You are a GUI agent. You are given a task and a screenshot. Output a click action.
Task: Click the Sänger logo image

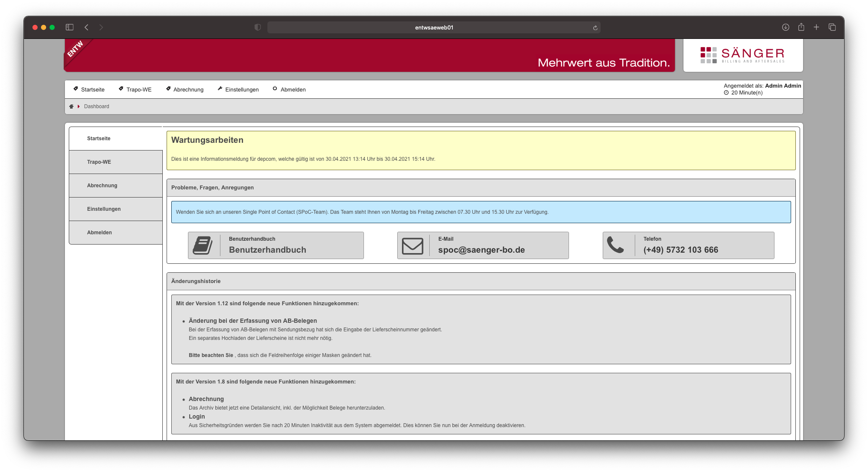point(743,55)
